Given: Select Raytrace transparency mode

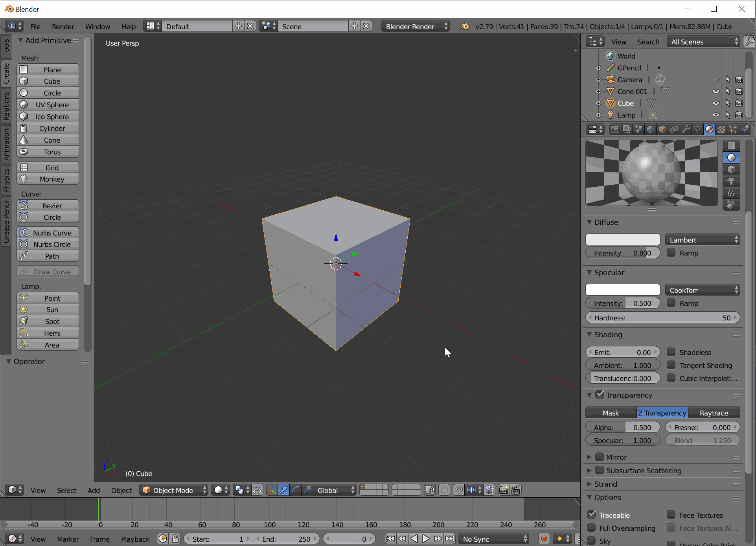Looking at the screenshot, I should (x=714, y=413).
